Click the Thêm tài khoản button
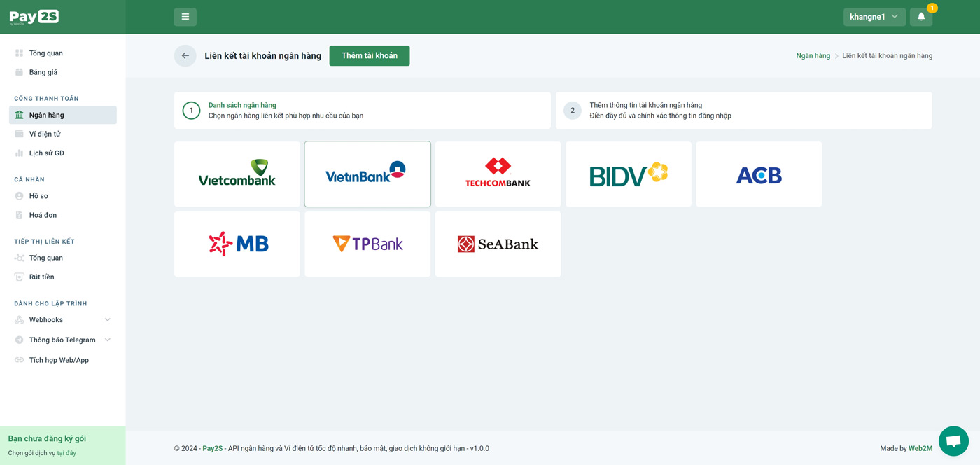 tap(370, 56)
